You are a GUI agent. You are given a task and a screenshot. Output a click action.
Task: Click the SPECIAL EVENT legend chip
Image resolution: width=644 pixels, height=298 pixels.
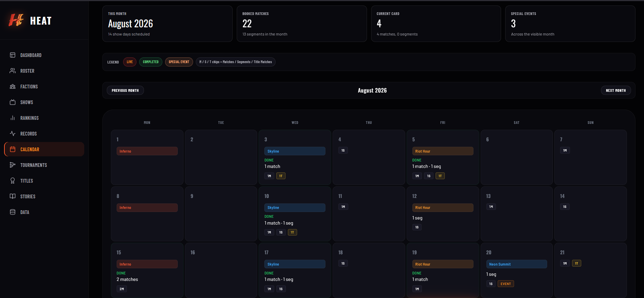[179, 62]
